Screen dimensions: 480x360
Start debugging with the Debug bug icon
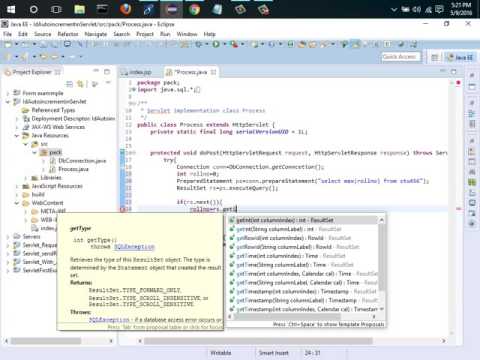click(199, 44)
